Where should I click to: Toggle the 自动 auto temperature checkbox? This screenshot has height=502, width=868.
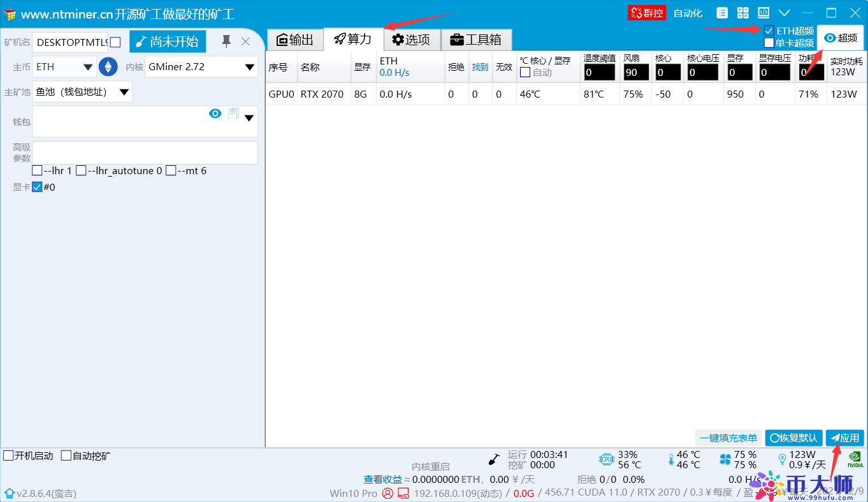(x=525, y=73)
